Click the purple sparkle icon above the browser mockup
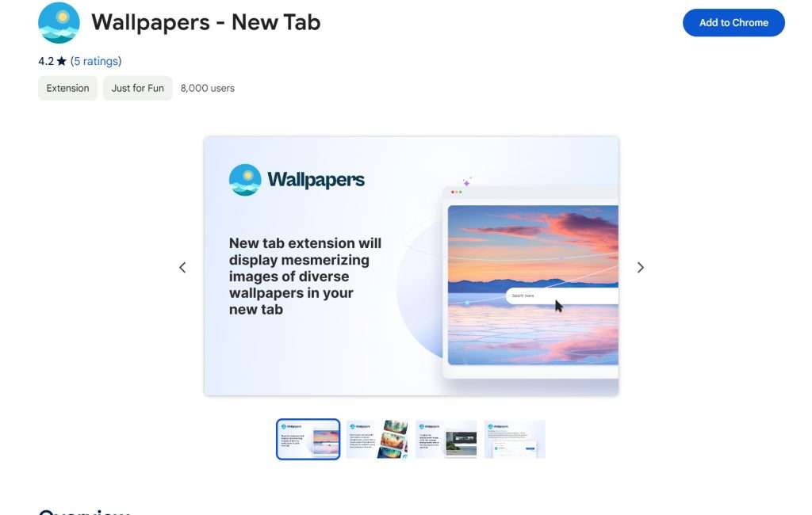This screenshot has width=812, height=515. pos(466,182)
